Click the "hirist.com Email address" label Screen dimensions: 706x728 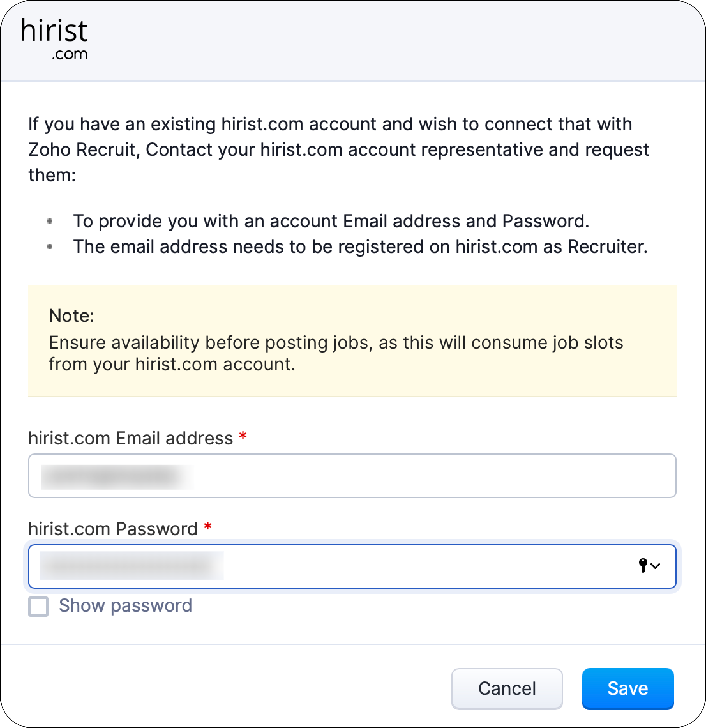[x=131, y=438]
